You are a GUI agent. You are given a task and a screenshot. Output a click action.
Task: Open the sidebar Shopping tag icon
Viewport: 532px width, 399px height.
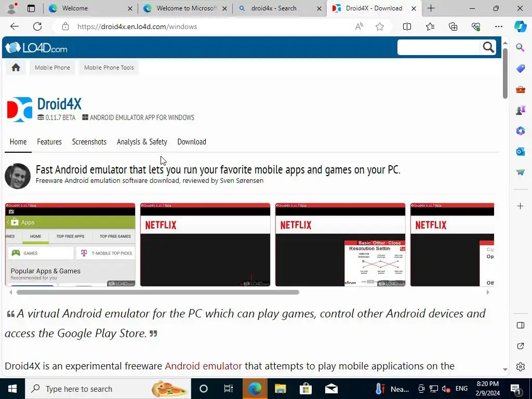click(520, 68)
